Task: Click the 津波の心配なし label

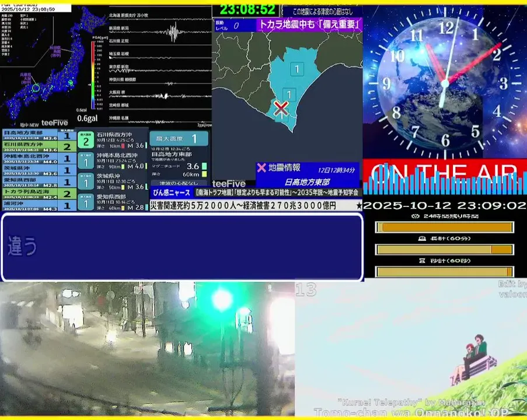Action: click(x=179, y=183)
